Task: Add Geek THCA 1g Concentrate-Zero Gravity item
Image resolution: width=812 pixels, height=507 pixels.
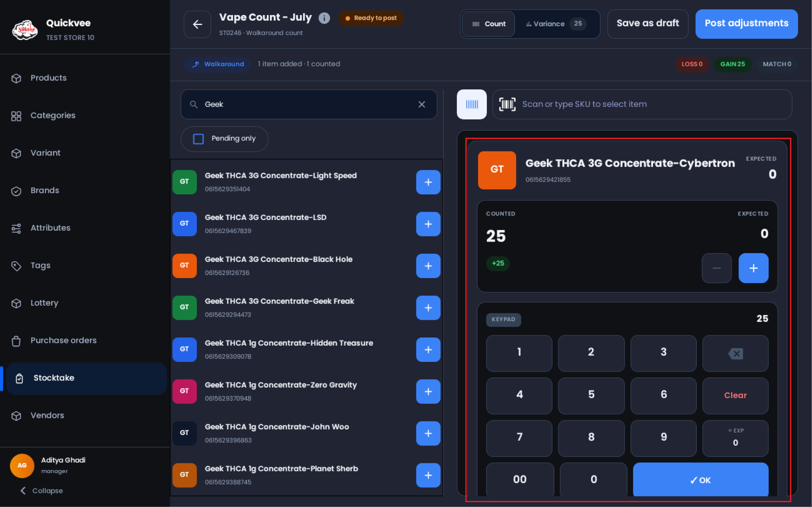Action: pyautogui.click(x=428, y=392)
